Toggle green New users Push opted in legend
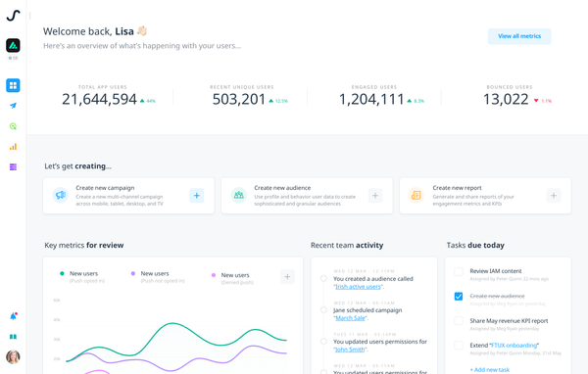 [82, 276]
